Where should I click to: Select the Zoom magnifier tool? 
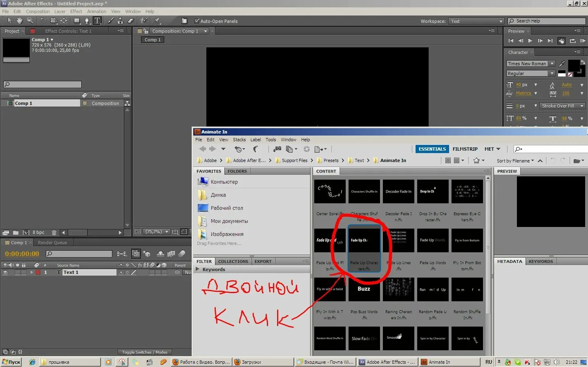(x=30, y=21)
